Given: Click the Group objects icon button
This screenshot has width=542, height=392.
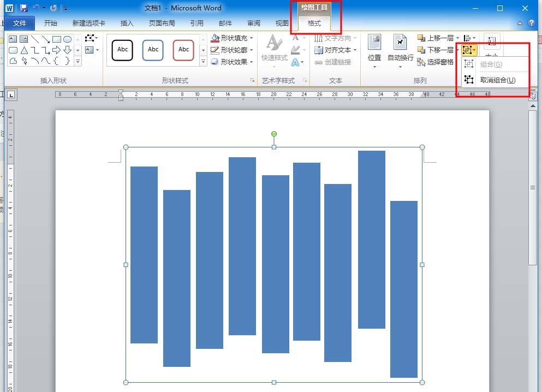Looking at the screenshot, I should coord(468,50).
